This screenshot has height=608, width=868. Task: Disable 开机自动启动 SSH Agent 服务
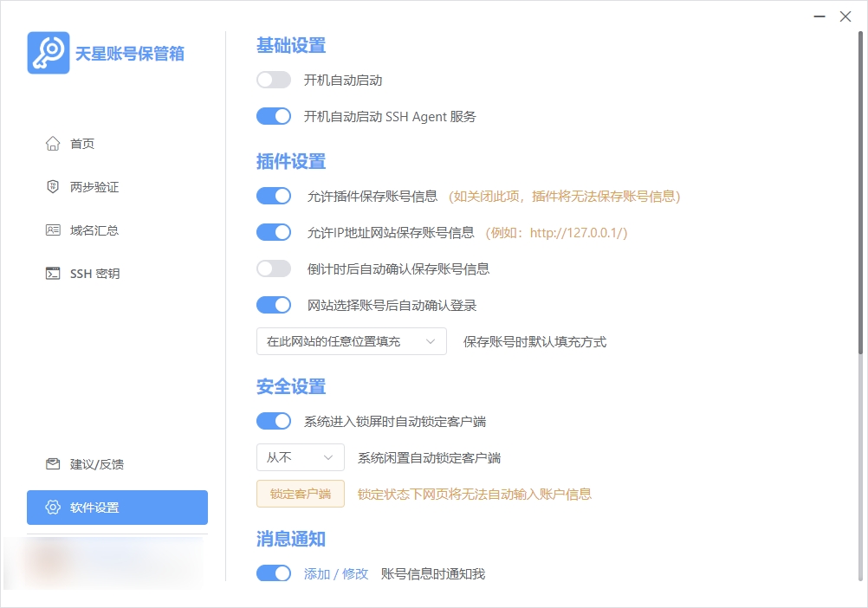pyautogui.click(x=274, y=116)
